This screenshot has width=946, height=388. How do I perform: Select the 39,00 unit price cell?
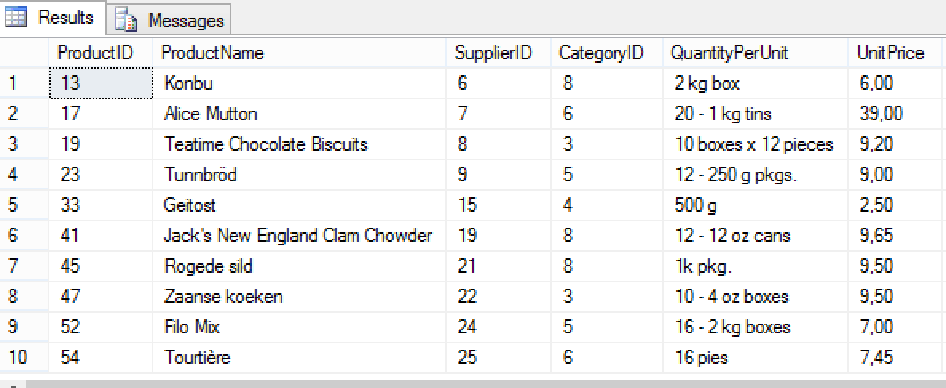pyautogui.click(x=897, y=113)
